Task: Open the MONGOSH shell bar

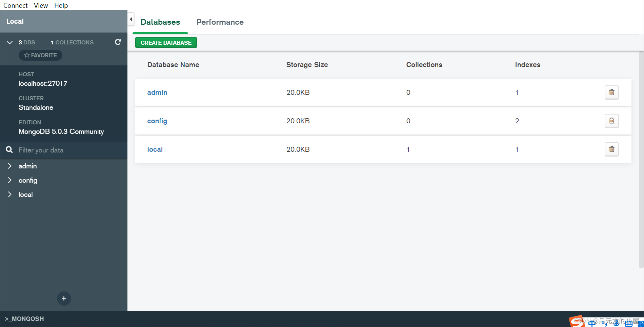Action: pyautogui.click(x=24, y=319)
